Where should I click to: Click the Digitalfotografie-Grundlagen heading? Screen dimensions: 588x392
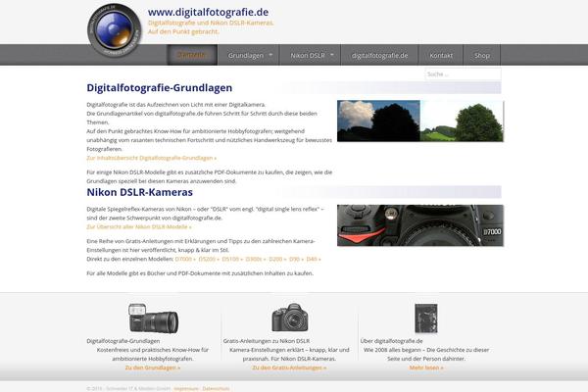160,87
